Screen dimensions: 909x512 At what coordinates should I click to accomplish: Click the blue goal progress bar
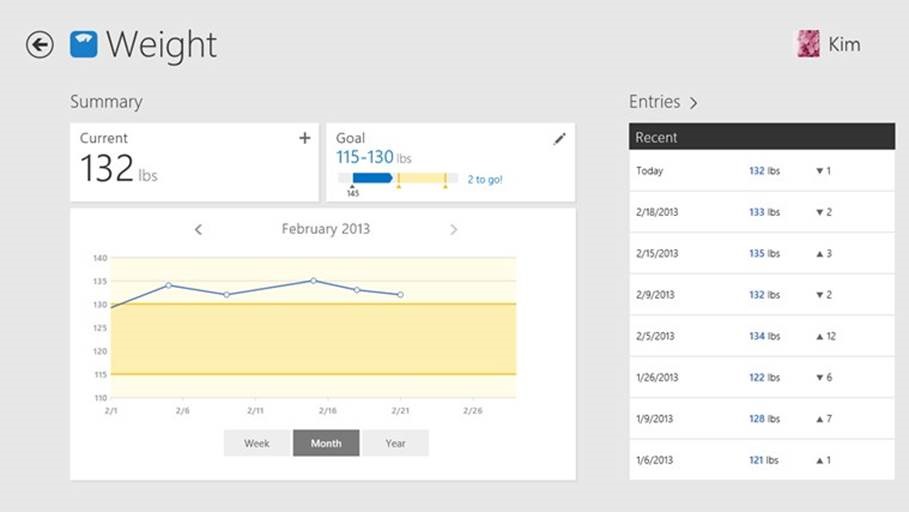(372, 178)
